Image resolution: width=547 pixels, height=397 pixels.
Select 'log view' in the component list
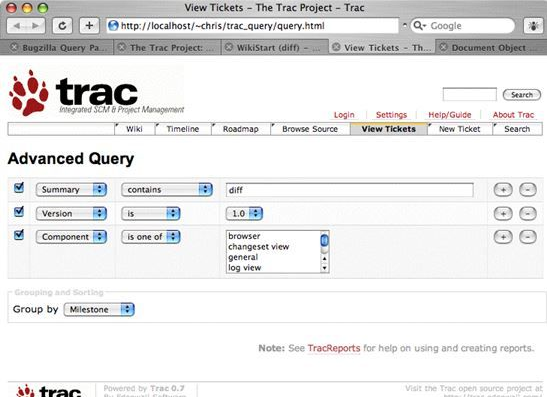273,268
